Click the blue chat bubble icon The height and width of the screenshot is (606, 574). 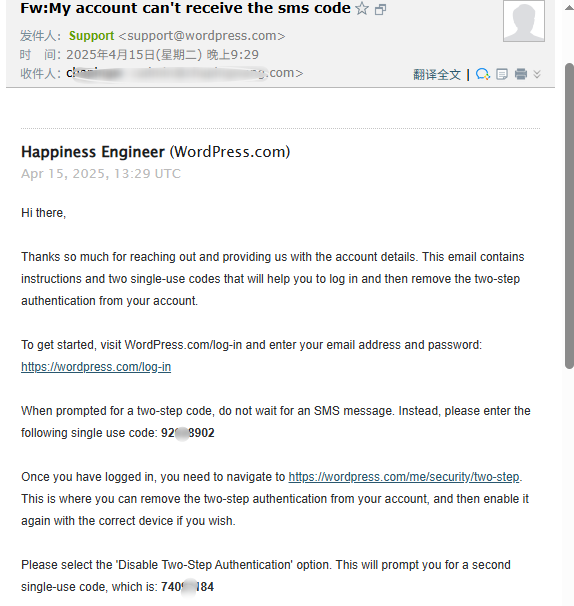(x=483, y=74)
